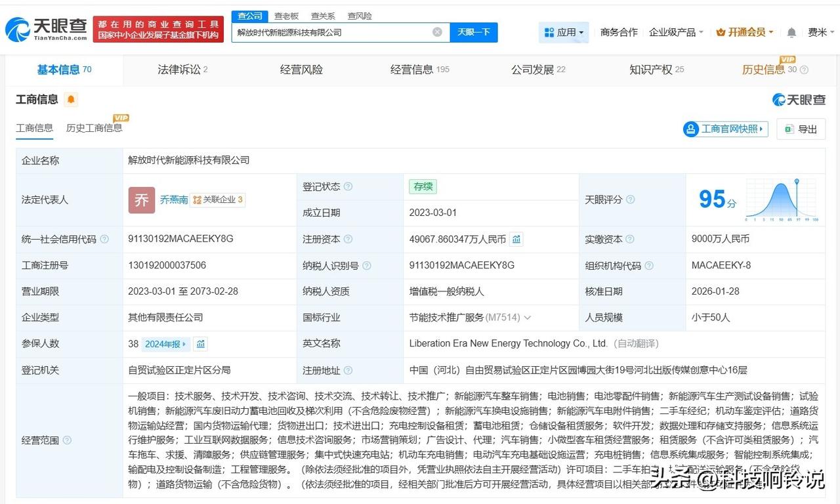Click the 存续 registration status tag
The width and height of the screenshot is (840, 504).
coord(423,187)
